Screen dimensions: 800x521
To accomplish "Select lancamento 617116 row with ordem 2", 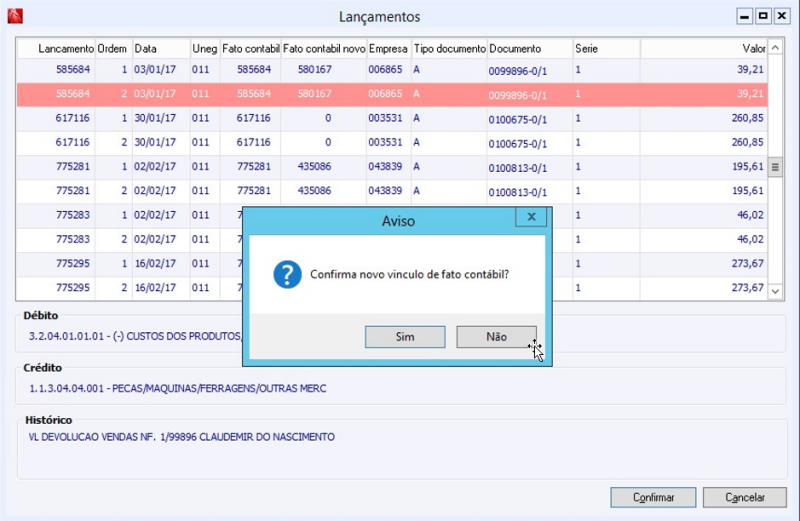I will [x=392, y=143].
